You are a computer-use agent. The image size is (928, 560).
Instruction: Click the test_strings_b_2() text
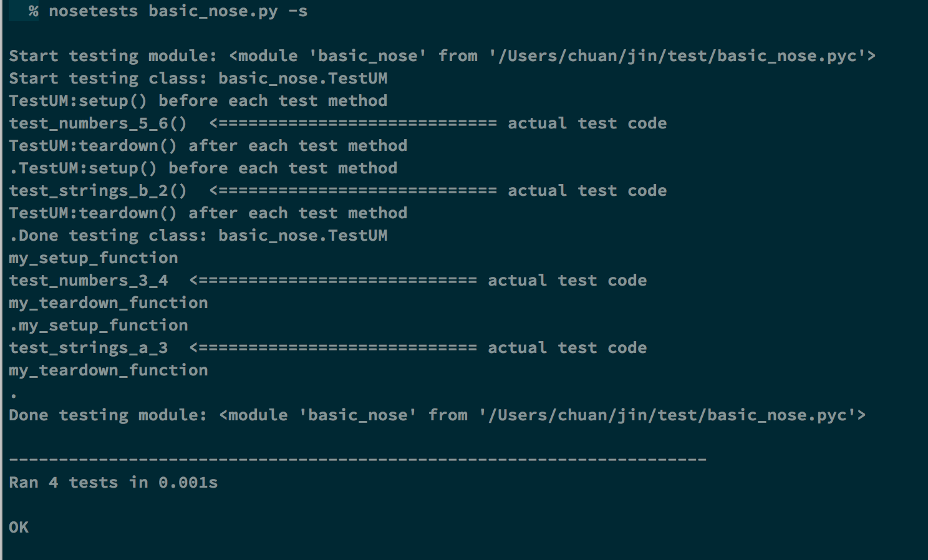pyautogui.click(x=97, y=191)
